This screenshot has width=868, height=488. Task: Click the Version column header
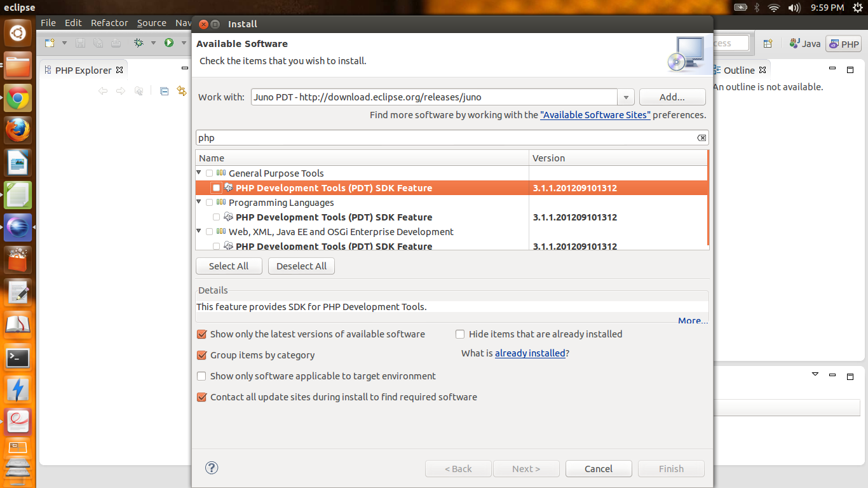(618, 158)
